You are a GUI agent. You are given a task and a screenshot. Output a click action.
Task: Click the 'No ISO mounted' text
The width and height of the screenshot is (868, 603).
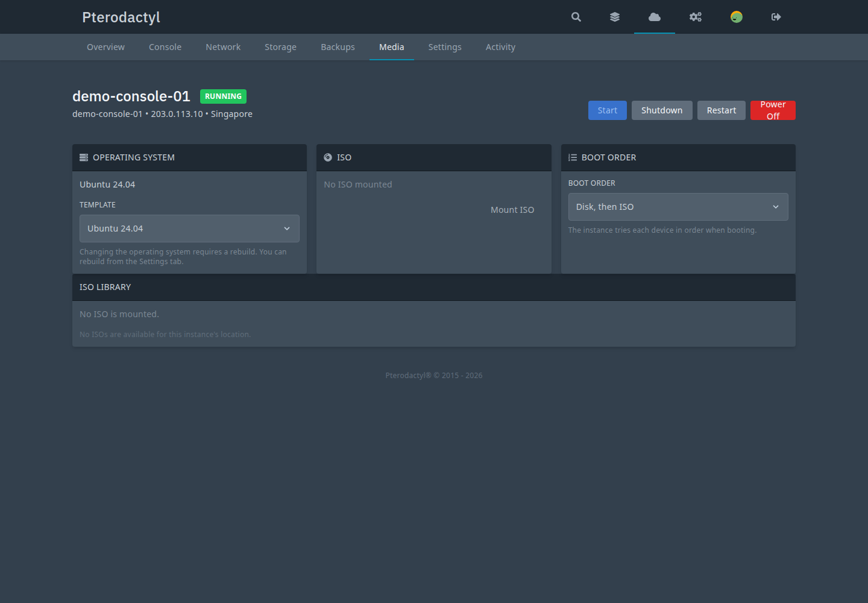358,185
